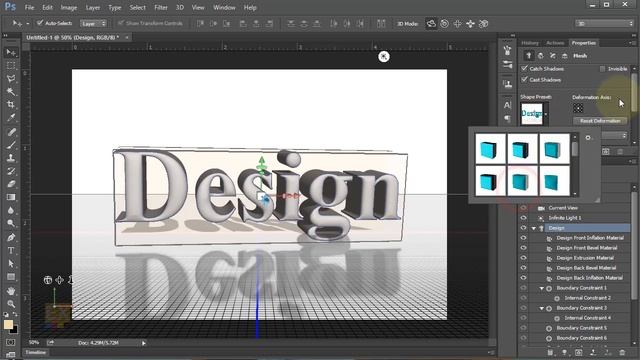Select the Pen tool
This screenshot has width=640, height=360.
[11, 237]
